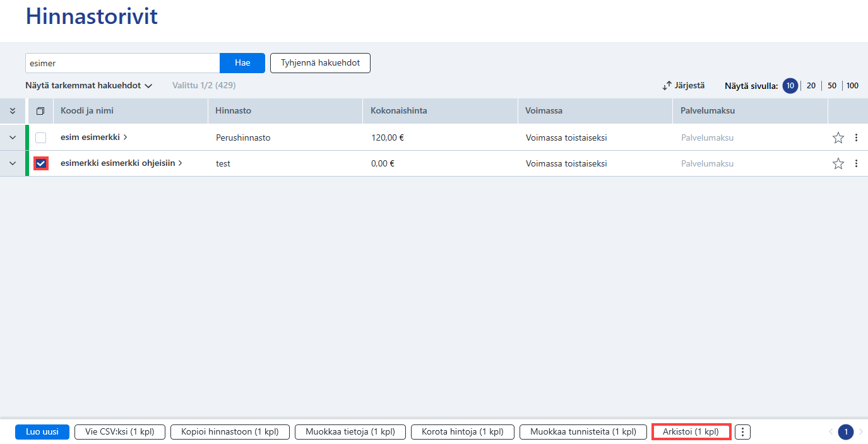868x444 pixels.
Task: Expand the esim esimerkki row chevron
Action: click(x=13, y=137)
